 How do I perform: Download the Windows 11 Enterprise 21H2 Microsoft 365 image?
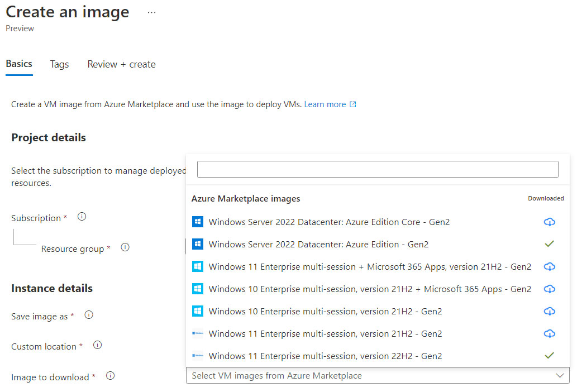pyautogui.click(x=549, y=266)
